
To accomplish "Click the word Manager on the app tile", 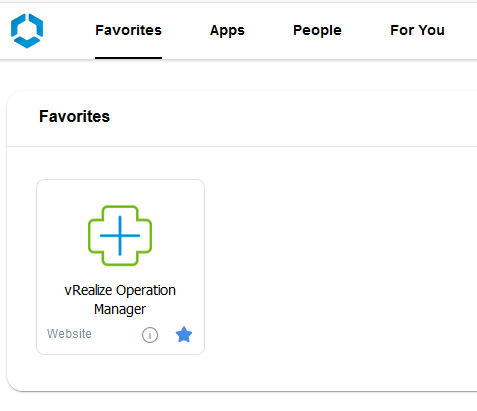I will pos(120,310).
